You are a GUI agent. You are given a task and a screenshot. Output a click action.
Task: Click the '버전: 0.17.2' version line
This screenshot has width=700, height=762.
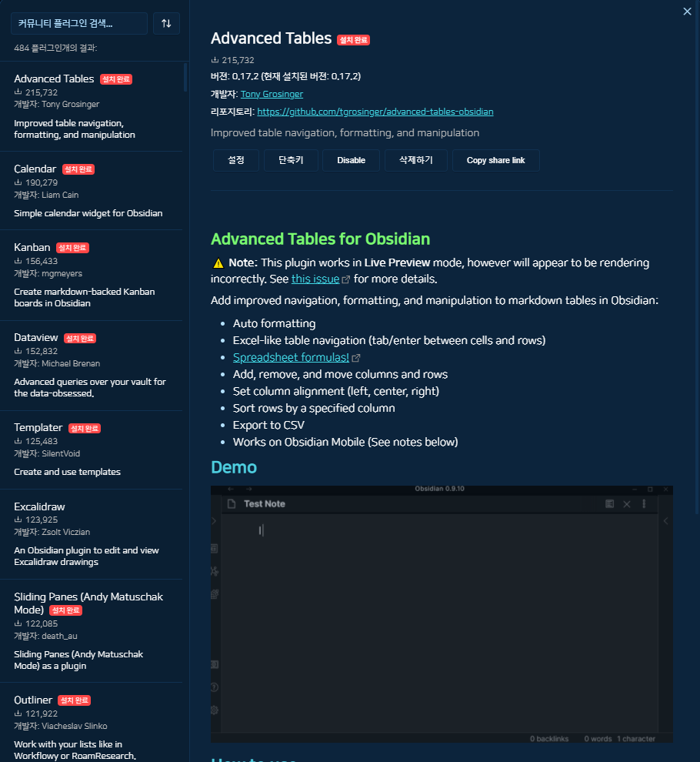point(285,76)
